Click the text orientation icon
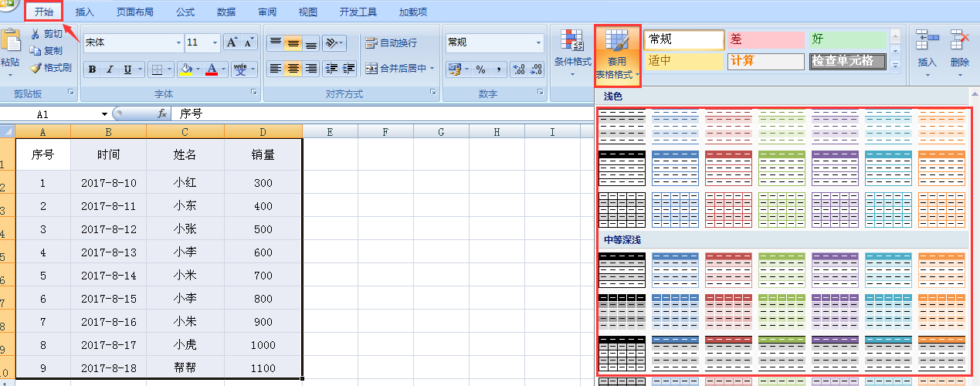The image size is (980, 386). click(331, 43)
